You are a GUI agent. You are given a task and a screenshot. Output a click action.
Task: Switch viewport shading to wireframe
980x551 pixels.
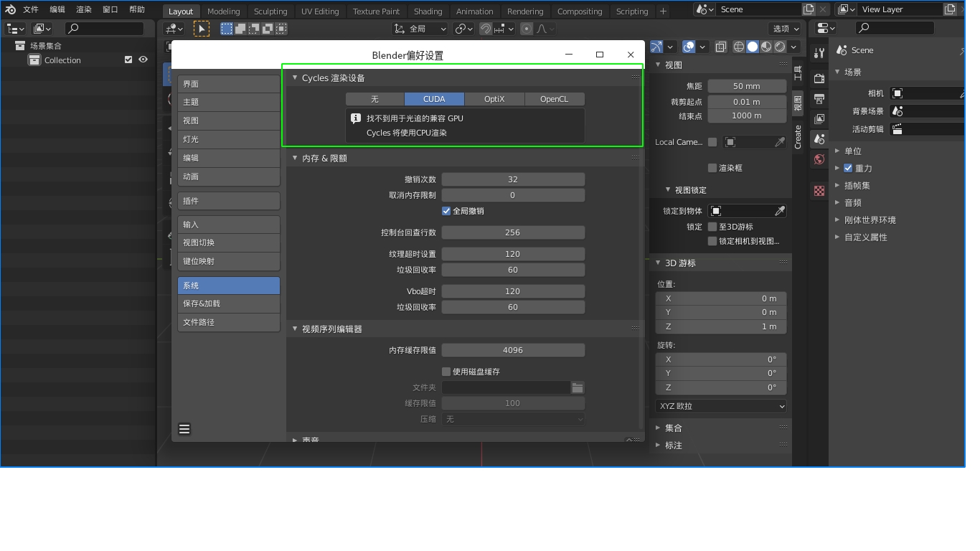coord(738,47)
